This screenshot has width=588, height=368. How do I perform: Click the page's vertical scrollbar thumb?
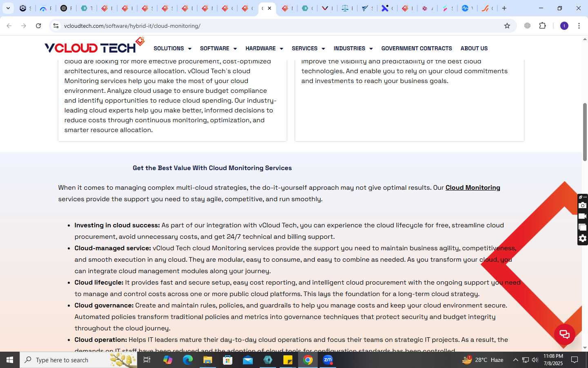tap(585, 132)
